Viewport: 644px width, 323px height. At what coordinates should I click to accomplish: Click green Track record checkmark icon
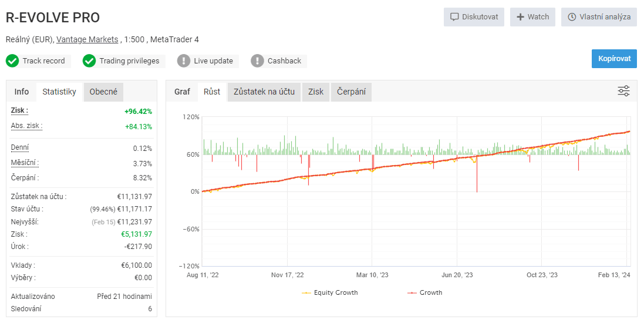point(13,61)
